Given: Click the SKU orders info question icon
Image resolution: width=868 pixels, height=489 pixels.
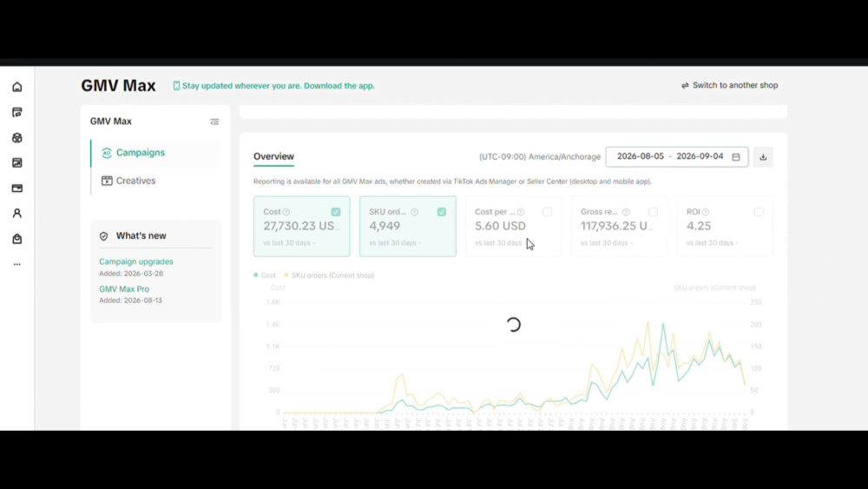Looking at the screenshot, I should [415, 212].
